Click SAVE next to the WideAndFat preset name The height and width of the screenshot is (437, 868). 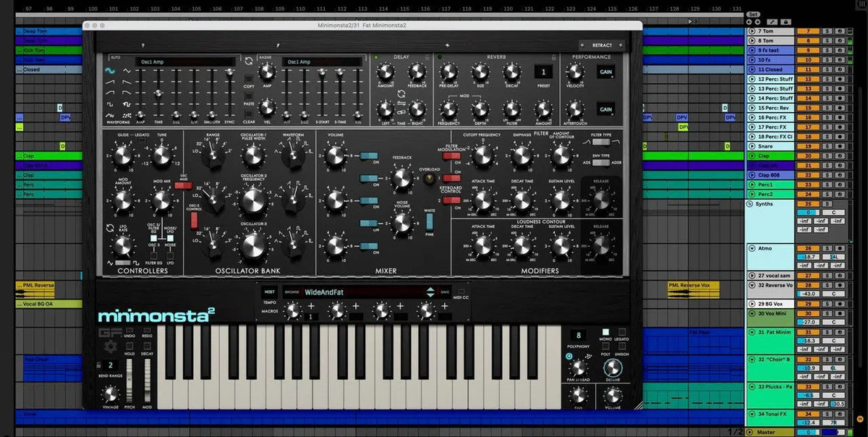pos(444,292)
